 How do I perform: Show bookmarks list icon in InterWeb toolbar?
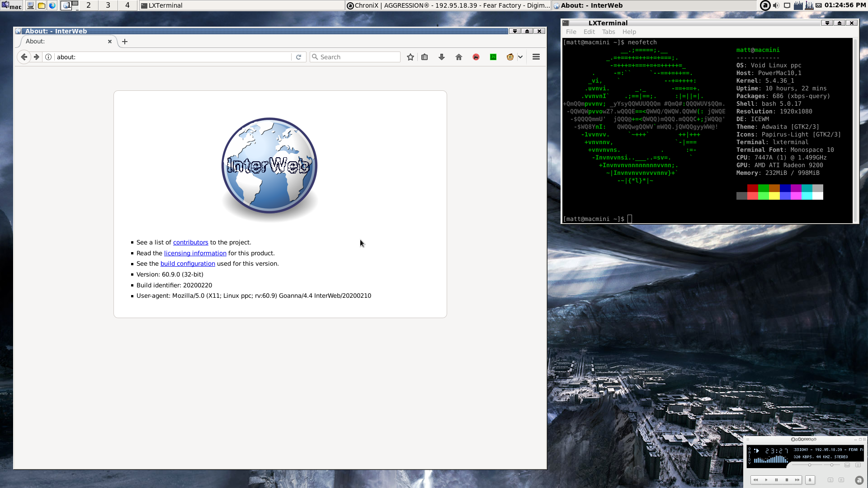[425, 57]
